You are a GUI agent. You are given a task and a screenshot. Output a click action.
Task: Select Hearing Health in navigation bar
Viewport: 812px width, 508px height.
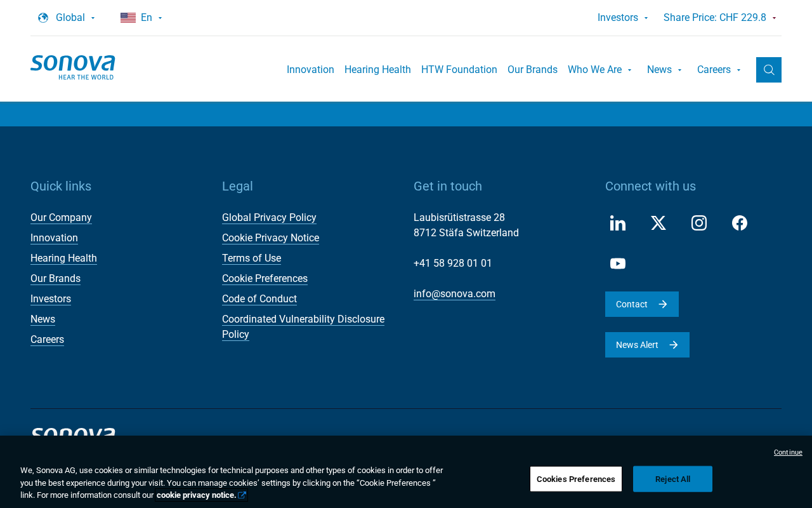[377, 70]
